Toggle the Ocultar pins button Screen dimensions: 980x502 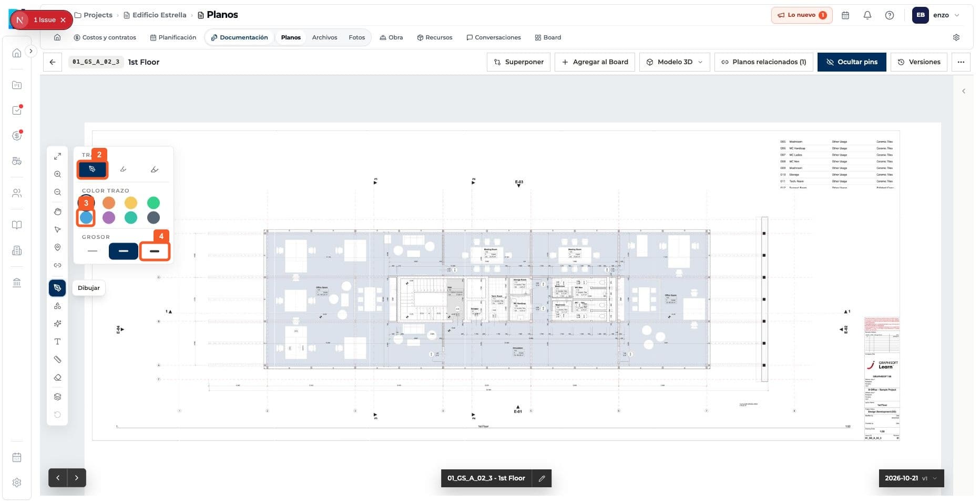[x=852, y=62]
